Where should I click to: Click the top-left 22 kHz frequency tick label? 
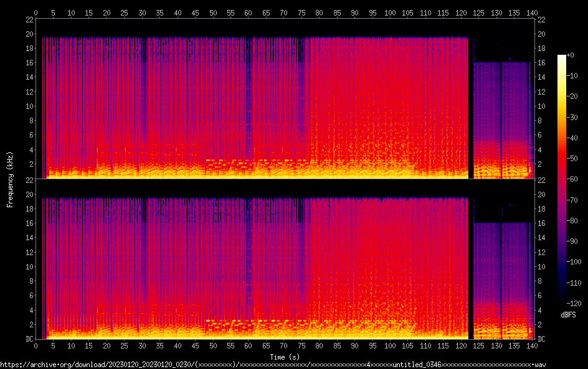pos(29,19)
